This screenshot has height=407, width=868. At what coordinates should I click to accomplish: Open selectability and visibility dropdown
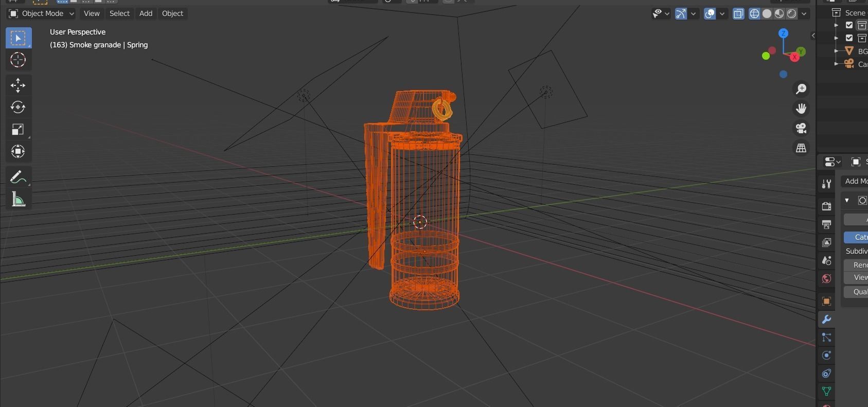[661, 14]
